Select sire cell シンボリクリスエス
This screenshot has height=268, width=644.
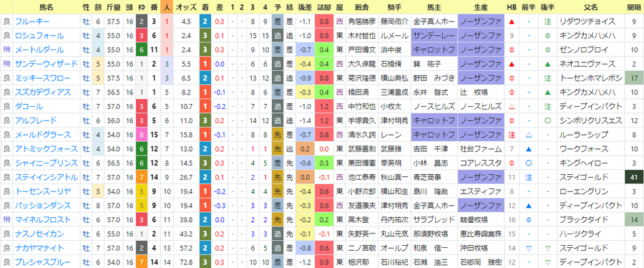[590, 120]
